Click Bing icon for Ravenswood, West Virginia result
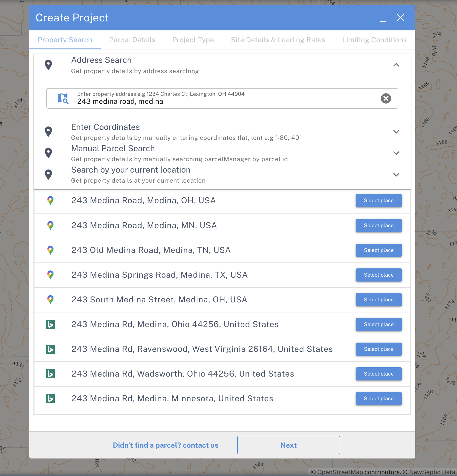Image resolution: width=457 pixels, height=476 pixels. [50, 349]
